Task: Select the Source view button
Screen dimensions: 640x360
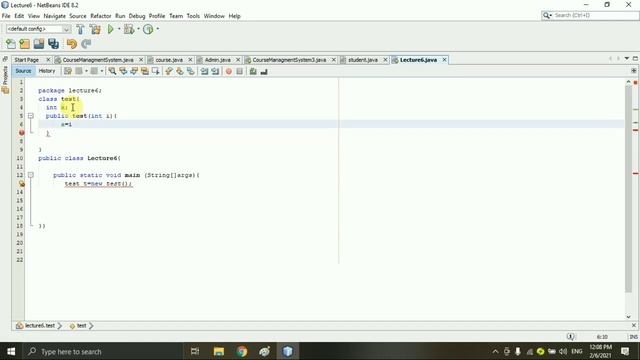Action: tap(23, 71)
